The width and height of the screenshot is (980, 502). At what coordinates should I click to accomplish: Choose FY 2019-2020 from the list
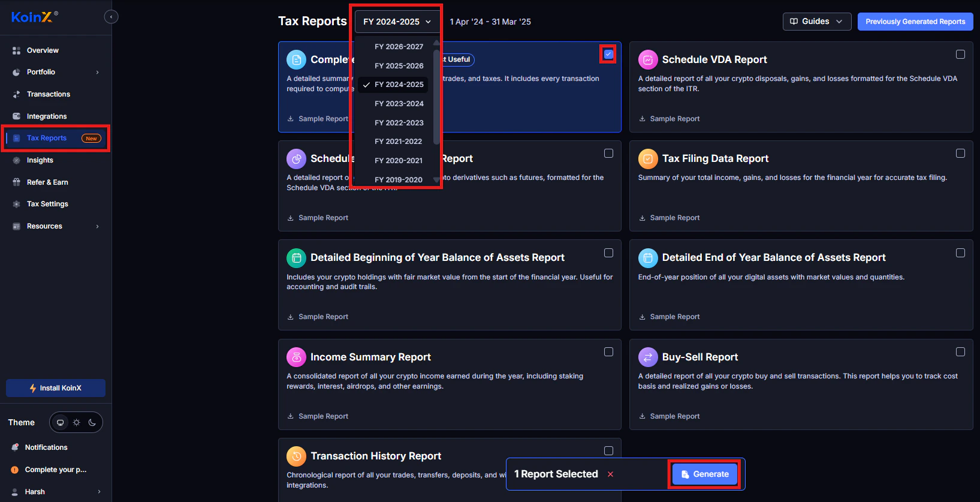[399, 180]
